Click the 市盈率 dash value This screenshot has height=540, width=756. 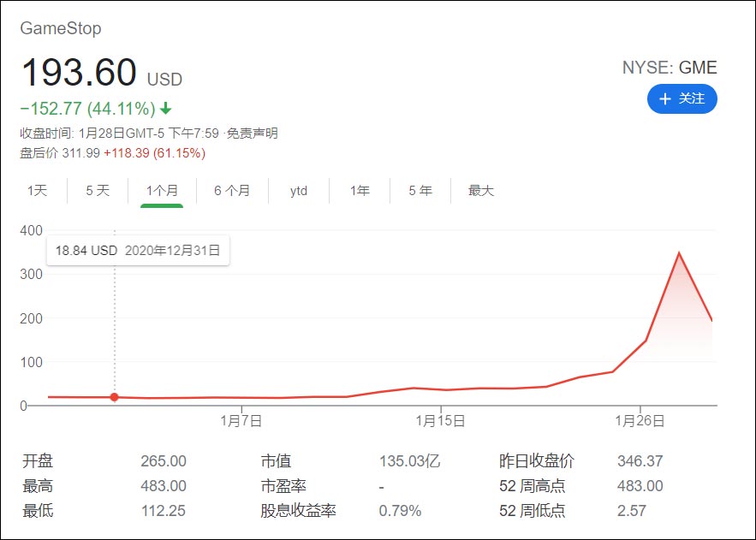(382, 484)
